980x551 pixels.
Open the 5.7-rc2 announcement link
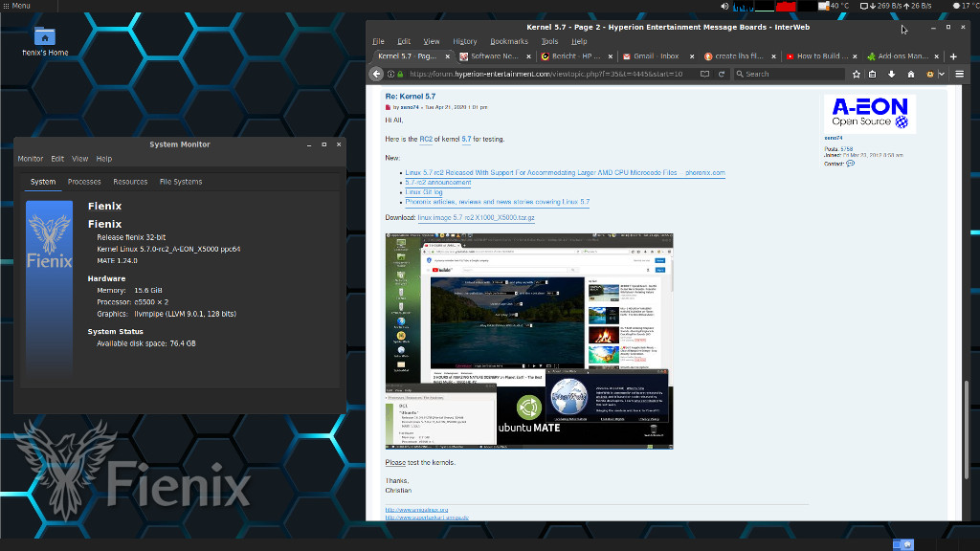[438, 183]
